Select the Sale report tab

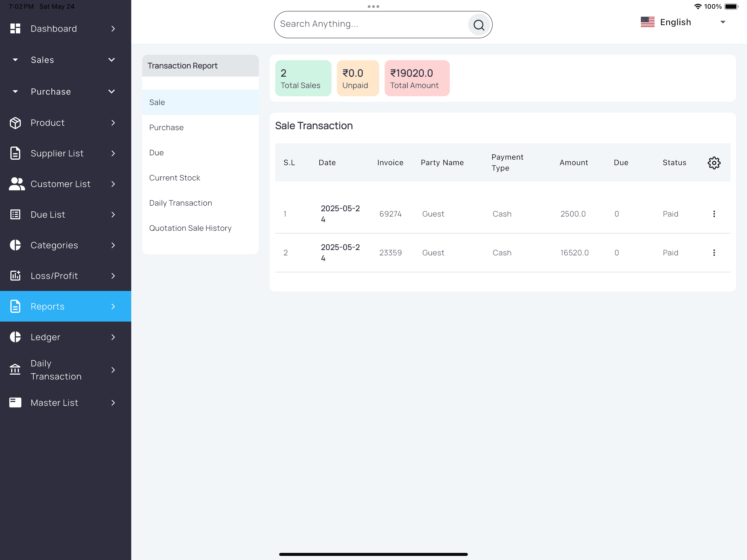[200, 102]
